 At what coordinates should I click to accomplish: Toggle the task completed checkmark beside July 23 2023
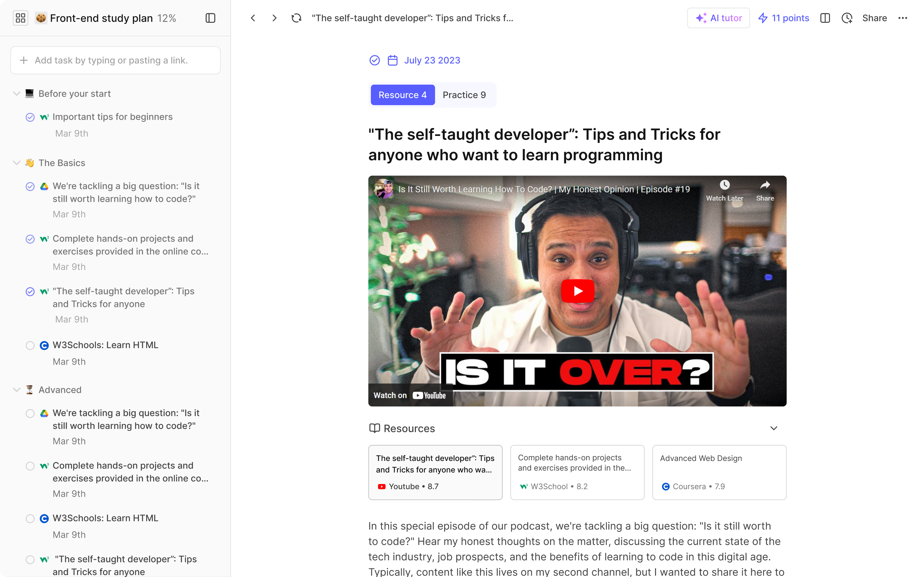pyautogui.click(x=374, y=60)
